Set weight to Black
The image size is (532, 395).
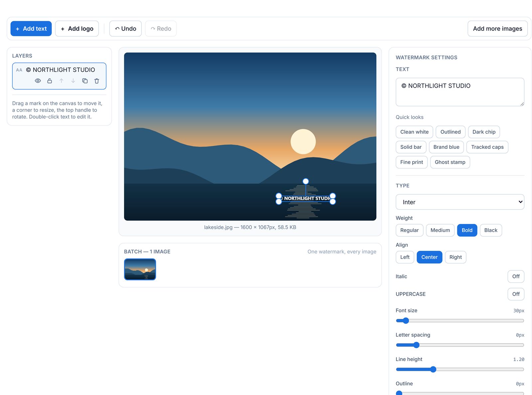point(491,230)
